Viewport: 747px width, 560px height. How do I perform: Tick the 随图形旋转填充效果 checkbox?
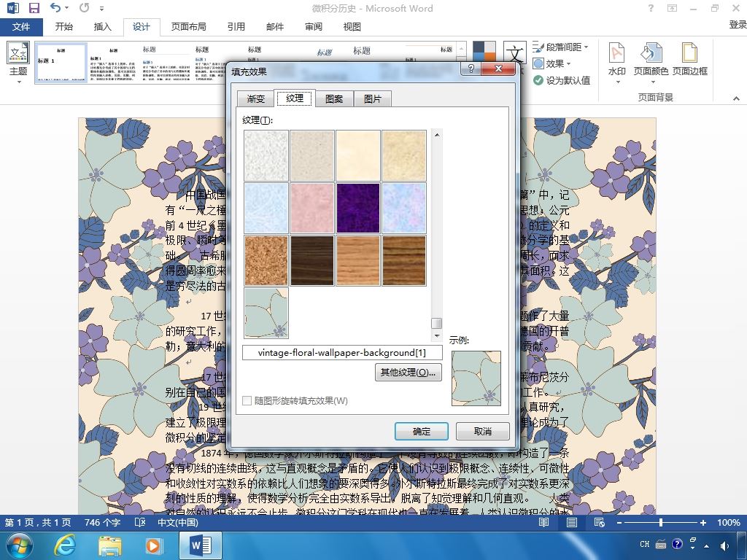[x=247, y=401]
